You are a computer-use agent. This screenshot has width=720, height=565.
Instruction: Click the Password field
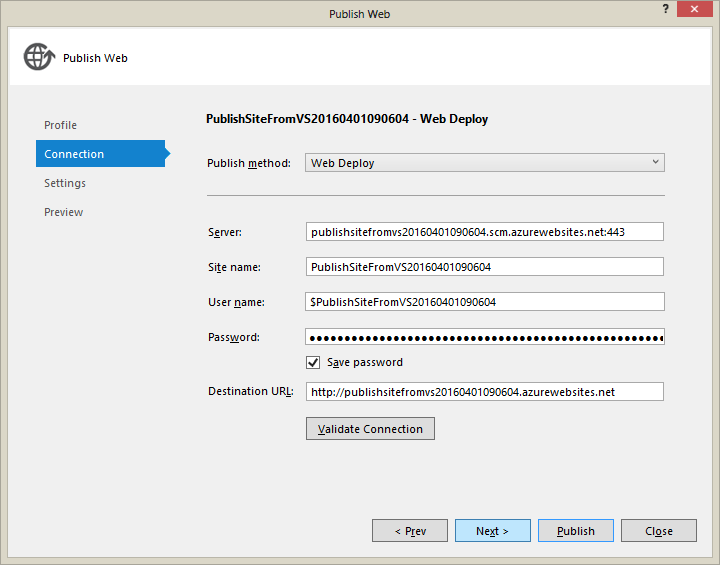tap(485, 337)
